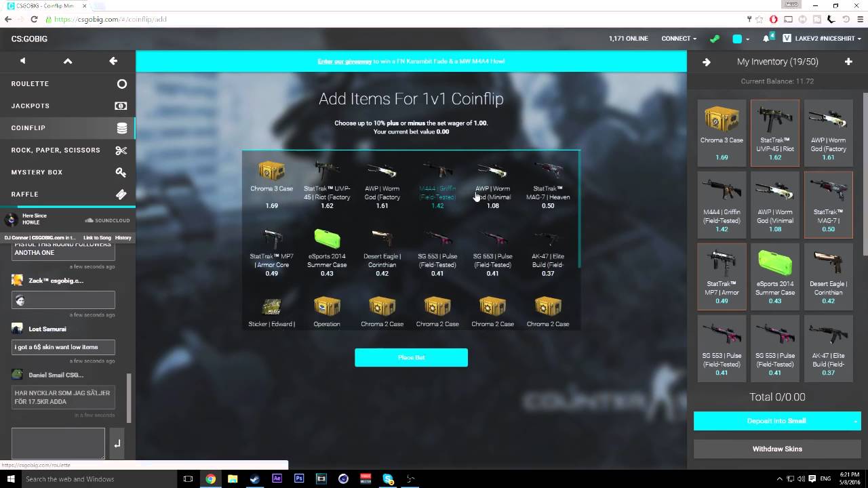The width and height of the screenshot is (868, 488).
Task: Select Sticker Edward item in coinflip list
Action: tap(271, 312)
